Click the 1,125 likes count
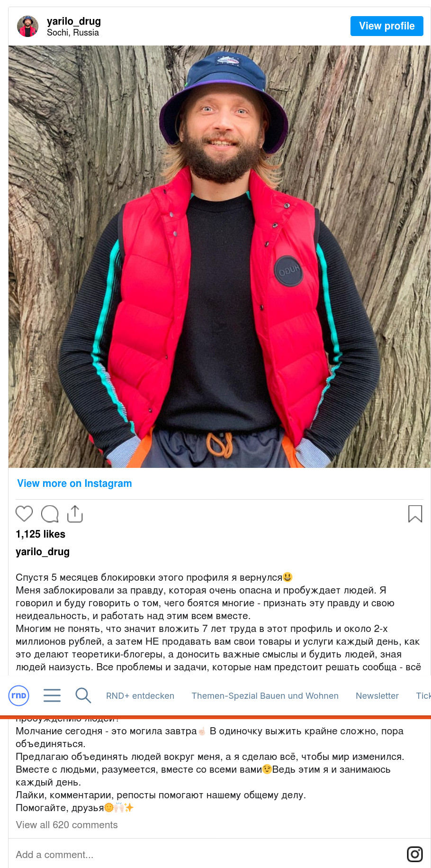 41,534
